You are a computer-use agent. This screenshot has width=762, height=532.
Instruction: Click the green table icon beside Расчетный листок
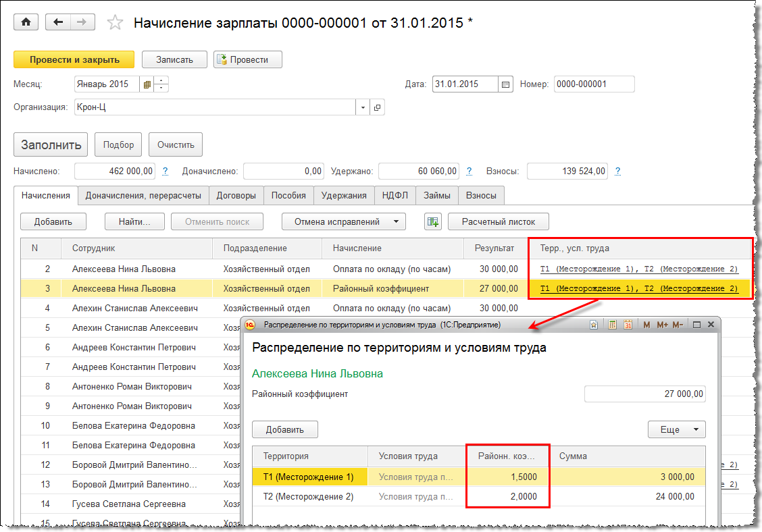click(432, 221)
